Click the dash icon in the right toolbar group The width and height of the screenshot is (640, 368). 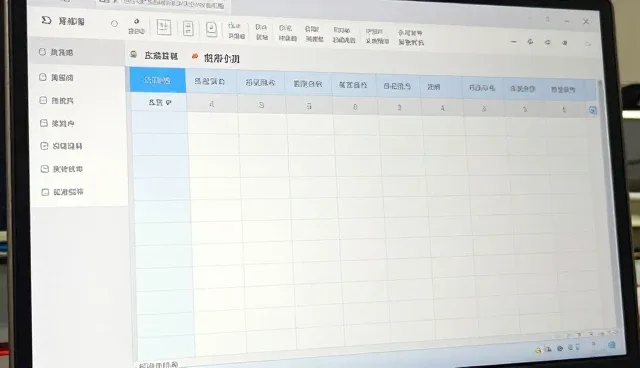tap(514, 42)
